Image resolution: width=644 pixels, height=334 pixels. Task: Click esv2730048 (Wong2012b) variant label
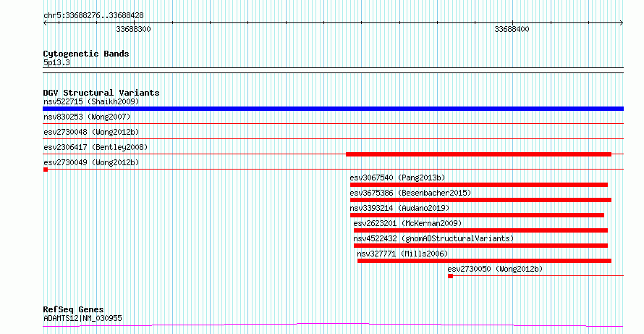coord(91,132)
